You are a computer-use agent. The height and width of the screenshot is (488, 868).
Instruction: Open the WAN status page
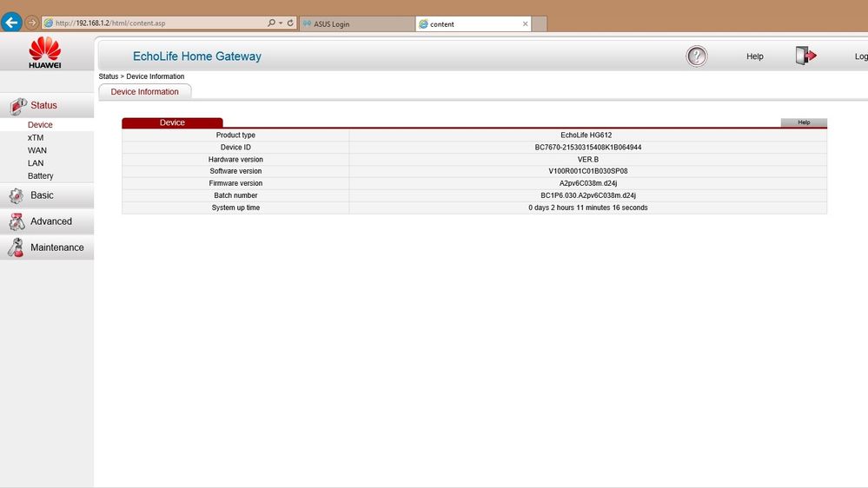[37, 150]
